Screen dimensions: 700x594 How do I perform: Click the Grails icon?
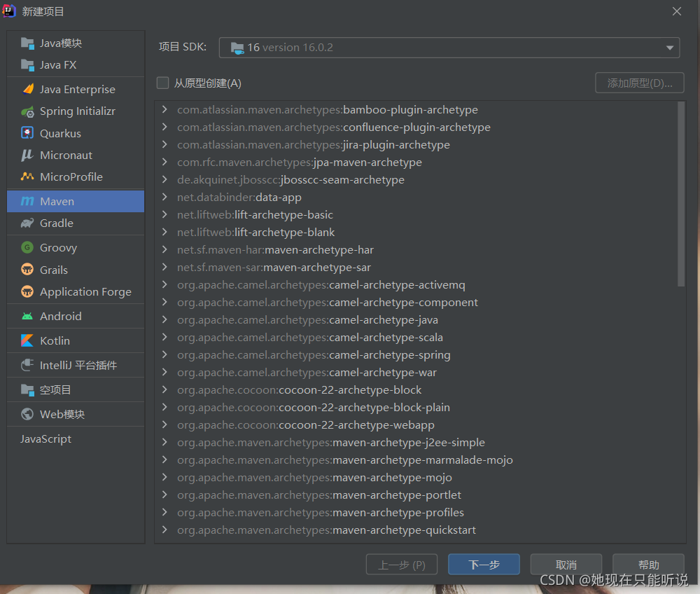click(x=27, y=270)
